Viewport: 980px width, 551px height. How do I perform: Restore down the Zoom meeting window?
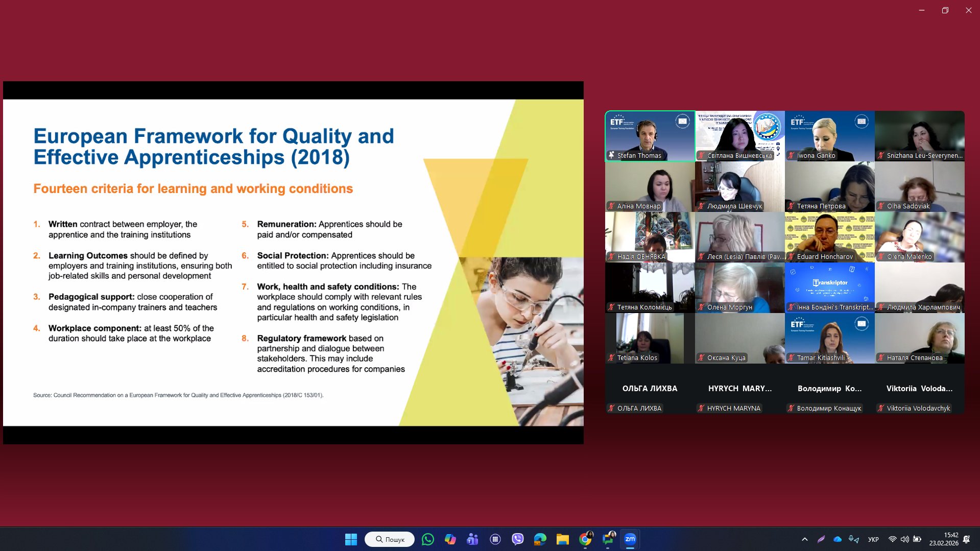(x=945, y=10)
